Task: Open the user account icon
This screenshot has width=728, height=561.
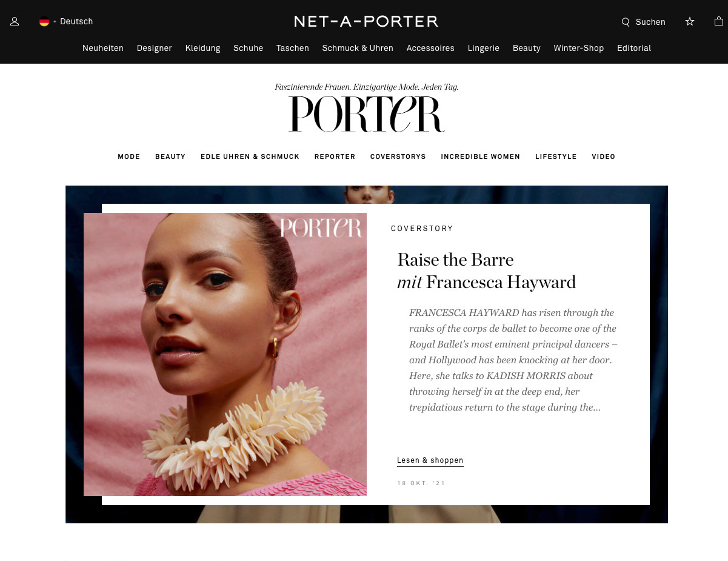Action: [x=15, y=21]
